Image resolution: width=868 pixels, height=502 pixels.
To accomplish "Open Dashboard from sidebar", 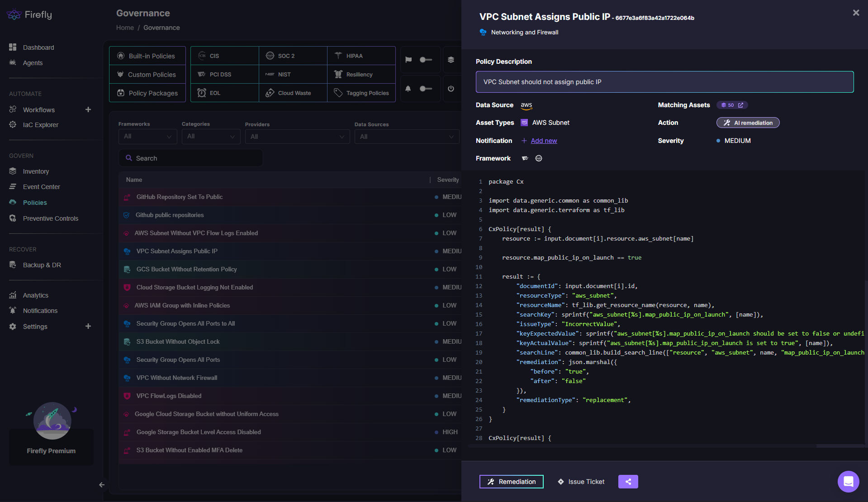I will tap(38, 47).
